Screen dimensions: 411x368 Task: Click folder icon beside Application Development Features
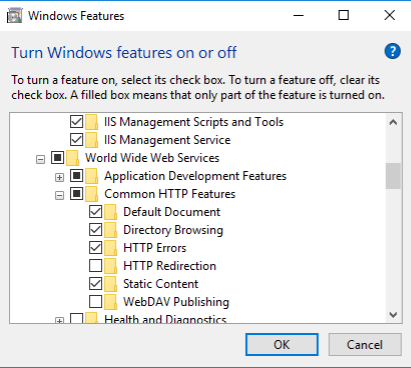tap(91, 176)
